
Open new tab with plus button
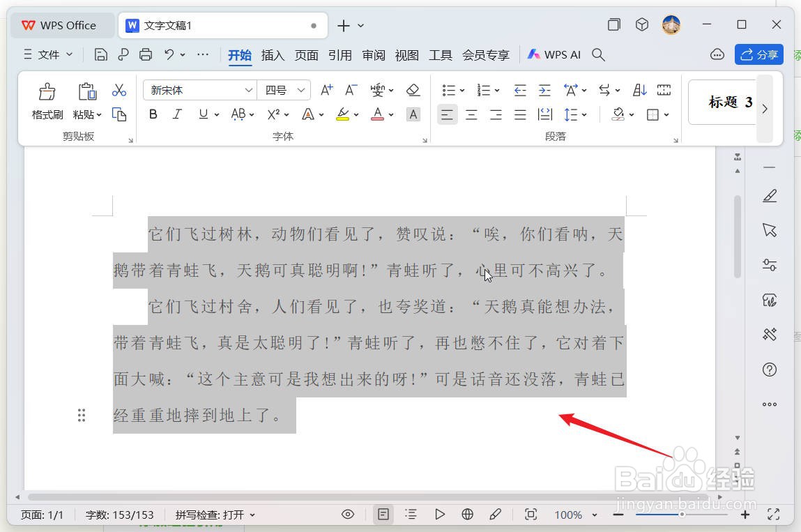344,26
